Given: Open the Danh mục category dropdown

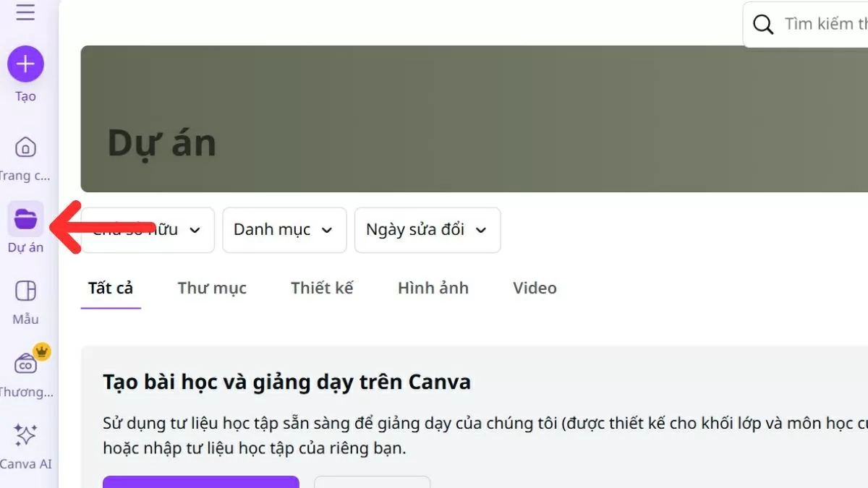Looking at the screenshot, I should (x=284, y=230).
